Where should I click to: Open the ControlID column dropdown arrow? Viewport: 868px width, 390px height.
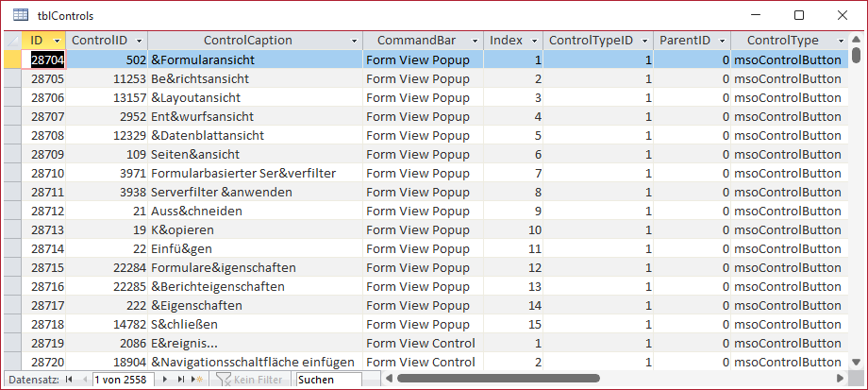(x=139, y=41)
